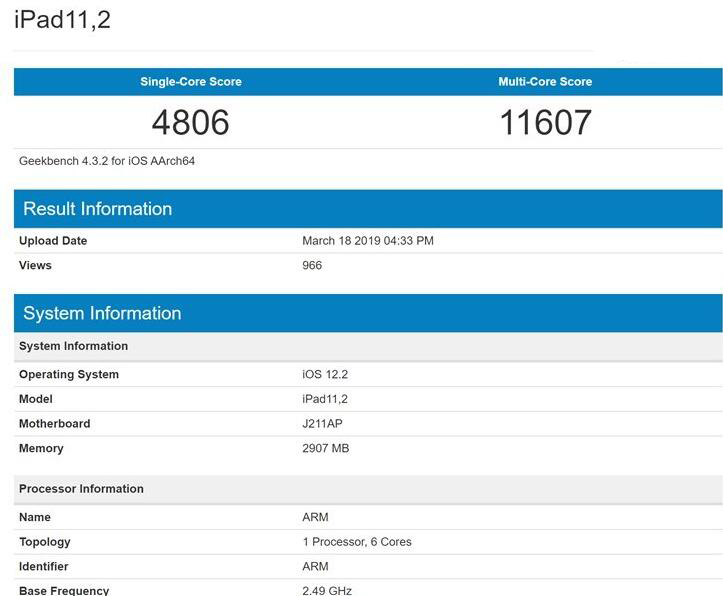723x596 pixels.
Task: Click the iPad11,2 value in Model row
Action: pyautogui.click(x=325, y=399)
